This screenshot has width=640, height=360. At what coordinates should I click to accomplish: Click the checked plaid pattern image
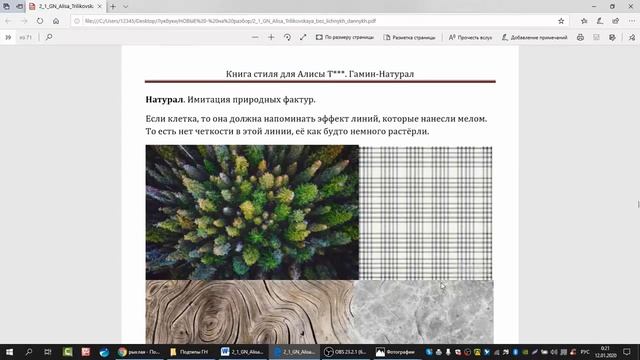(425, 213)
